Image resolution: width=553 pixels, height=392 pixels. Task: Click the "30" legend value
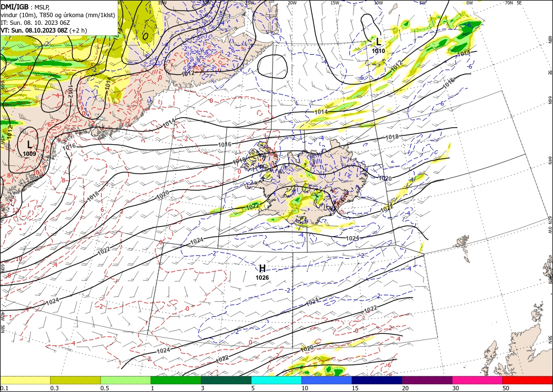pos(456,388)
